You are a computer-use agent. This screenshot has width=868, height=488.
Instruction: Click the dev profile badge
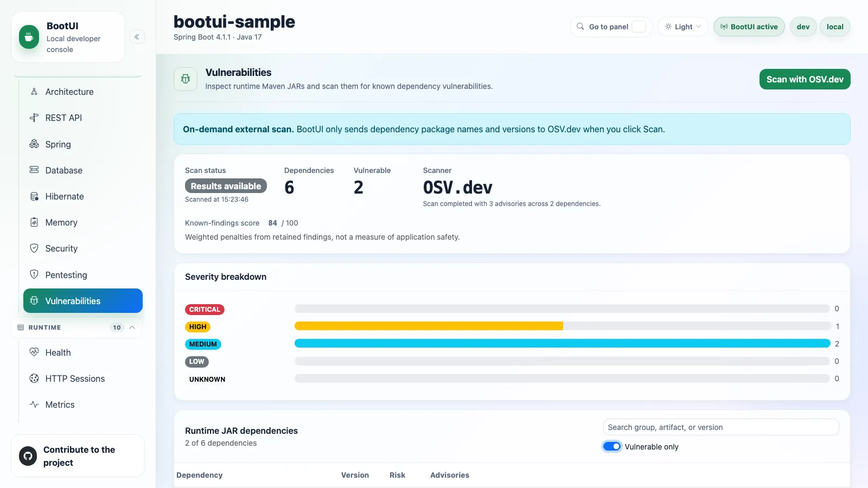(803, 27)
